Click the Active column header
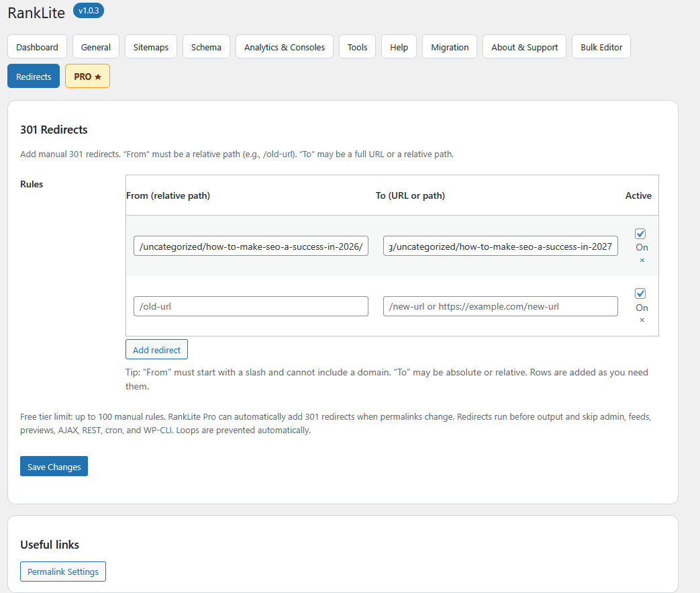The height and width of the screenshot is (593, 700). point(638,195)
